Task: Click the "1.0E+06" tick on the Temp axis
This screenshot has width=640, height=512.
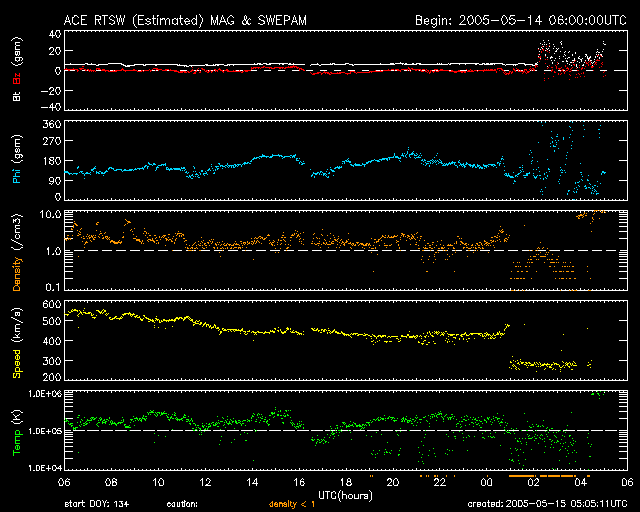Action: coord(45,394)
